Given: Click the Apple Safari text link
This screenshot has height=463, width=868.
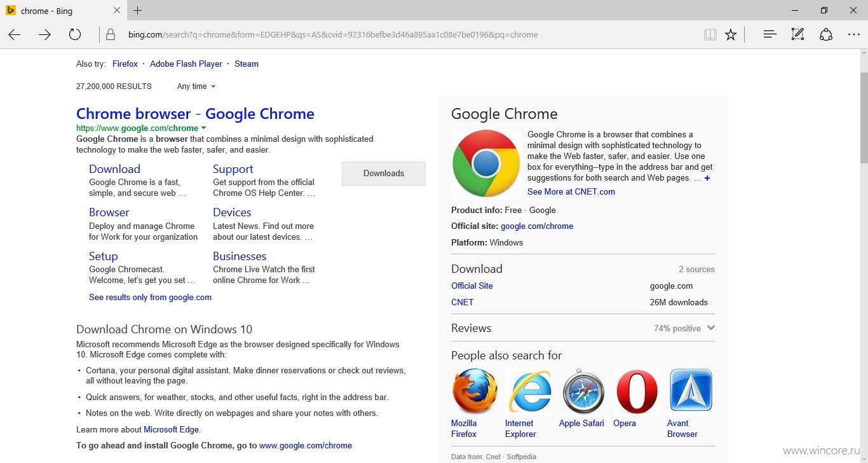Looking at the screenshot, I should pyautogui.click(x=581, y=424).
